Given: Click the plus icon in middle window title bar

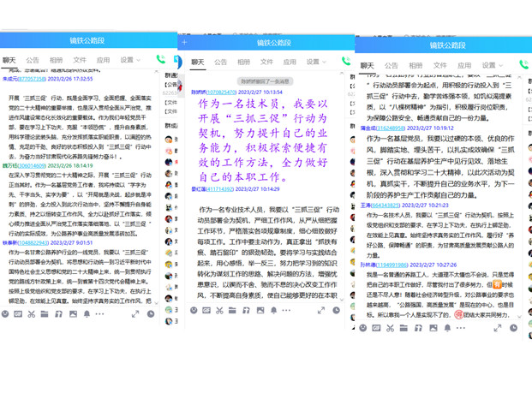Looking at the screenshot, I should point(184,43).
